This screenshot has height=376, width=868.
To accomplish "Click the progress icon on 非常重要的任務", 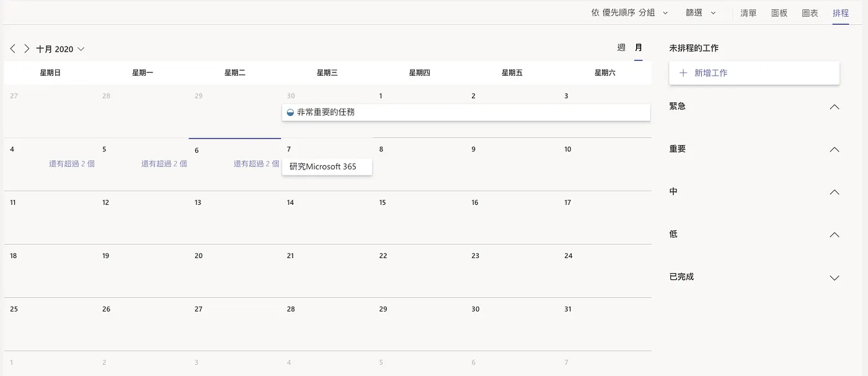I will (x=290, y=112).
